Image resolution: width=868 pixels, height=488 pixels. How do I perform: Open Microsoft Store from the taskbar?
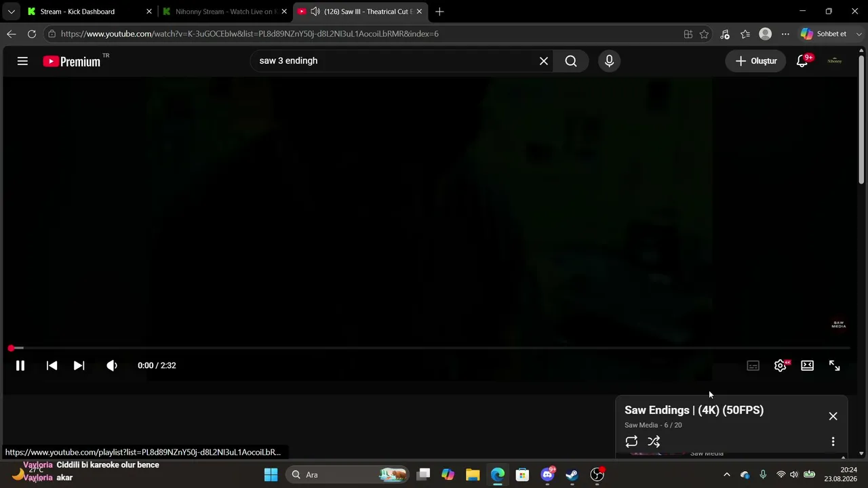522,474
